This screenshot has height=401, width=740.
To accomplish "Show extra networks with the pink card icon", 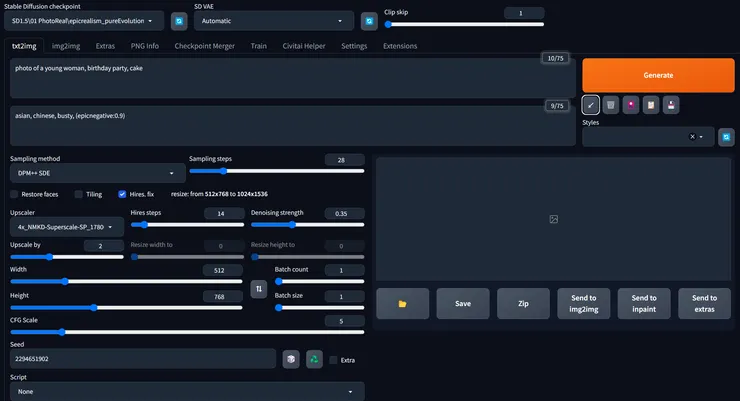I will 631,105.
